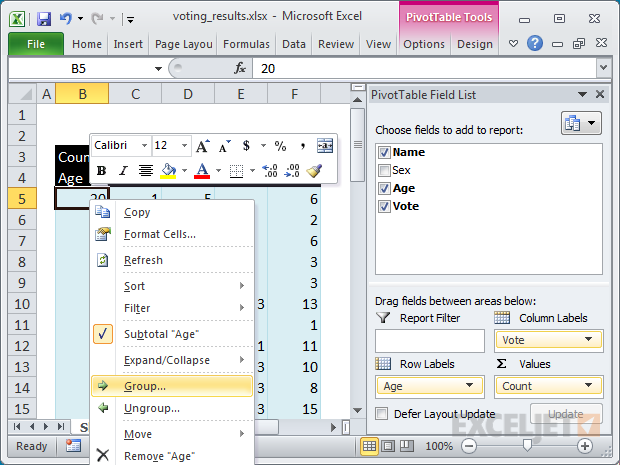
Task: Apply accounting dollar format icon
Action: click(x=246, y=146)
